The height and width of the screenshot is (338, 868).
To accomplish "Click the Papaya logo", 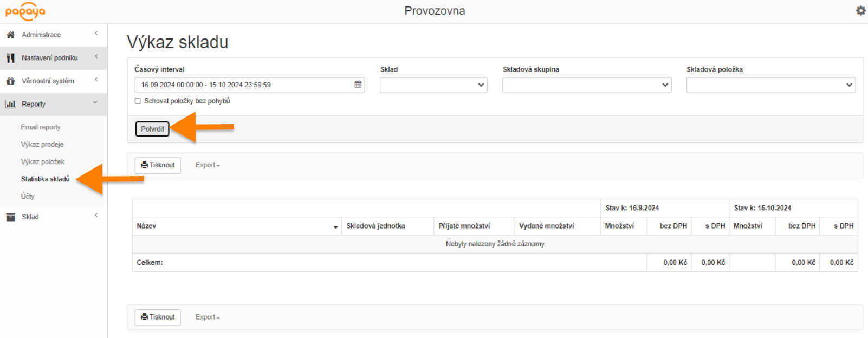I will click(25, 11).
